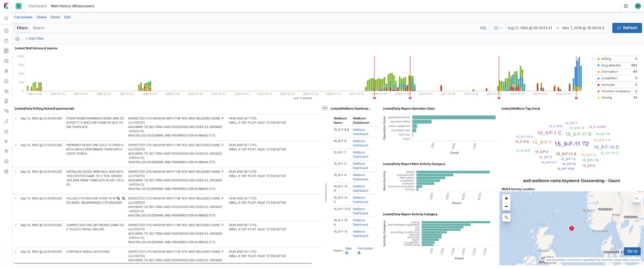
Task: Expand the INSTALLED GUIDE WIRE NO.2 row
Action: (16, 171)
